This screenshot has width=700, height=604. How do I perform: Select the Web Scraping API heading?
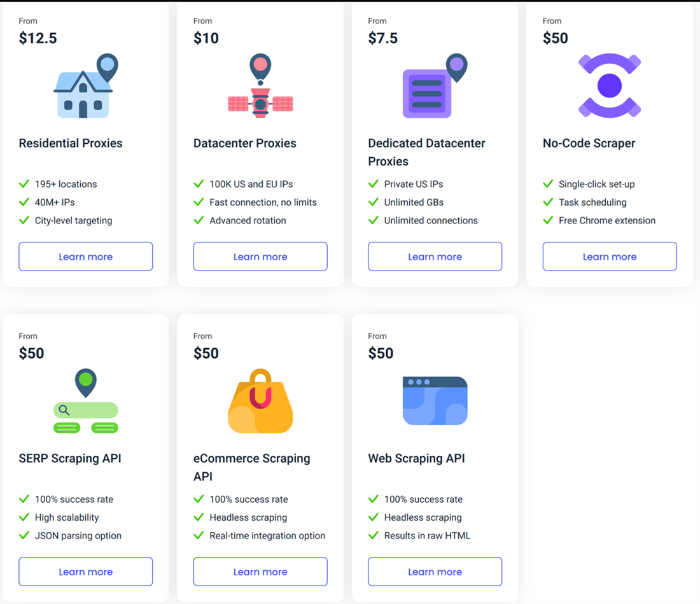(416, 458)
